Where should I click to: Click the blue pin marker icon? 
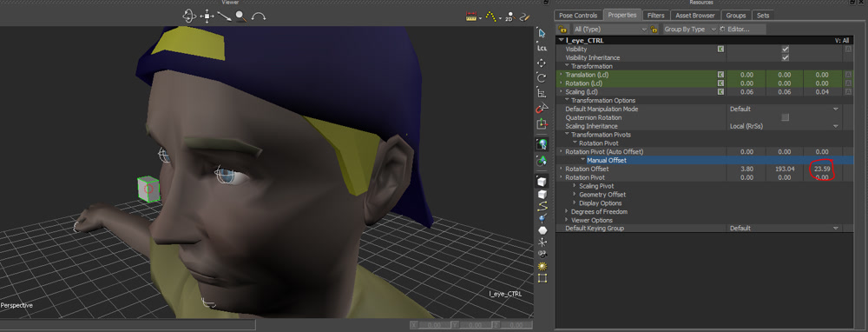[x=542, y=218]
